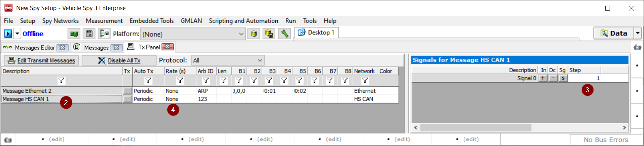Click Disable All Tx button
The image size is (644, 146).
[x=119, y=60]
